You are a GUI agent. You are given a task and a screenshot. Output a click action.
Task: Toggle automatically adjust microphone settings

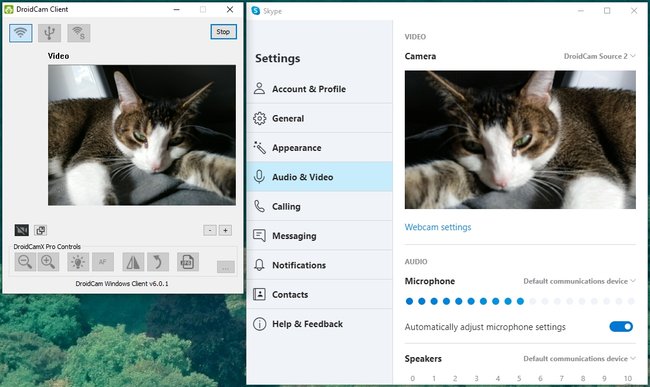point(621,327)
